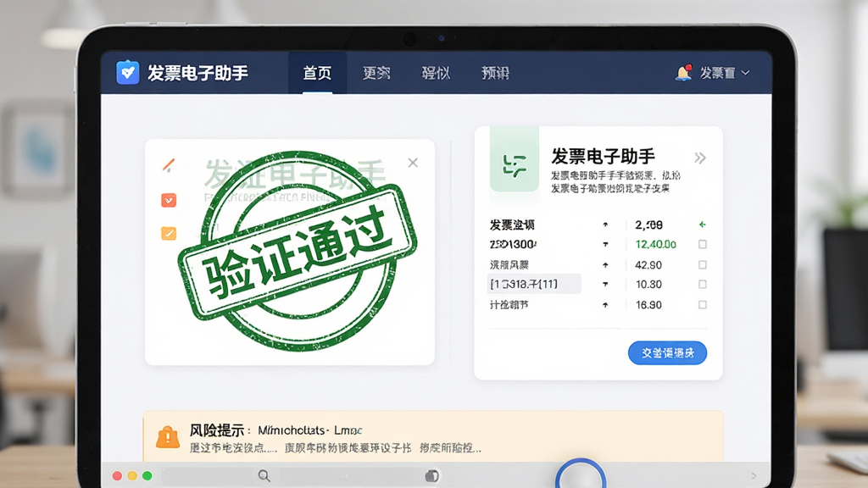Click the blue circular home button

(581, 474)
